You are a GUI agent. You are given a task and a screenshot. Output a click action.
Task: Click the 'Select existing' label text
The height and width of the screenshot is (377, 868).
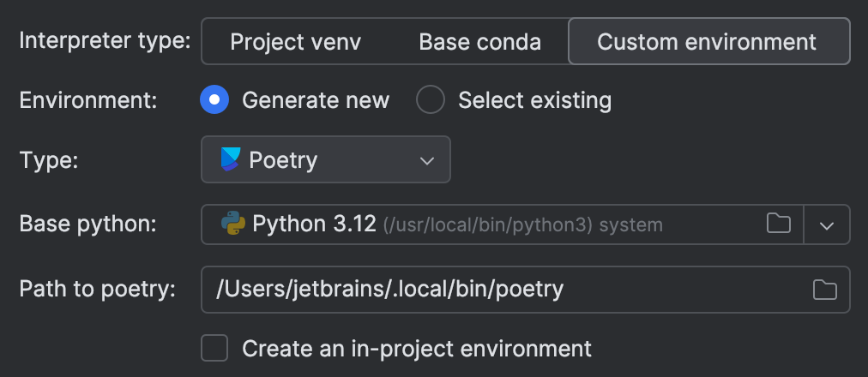pos(534,100)
